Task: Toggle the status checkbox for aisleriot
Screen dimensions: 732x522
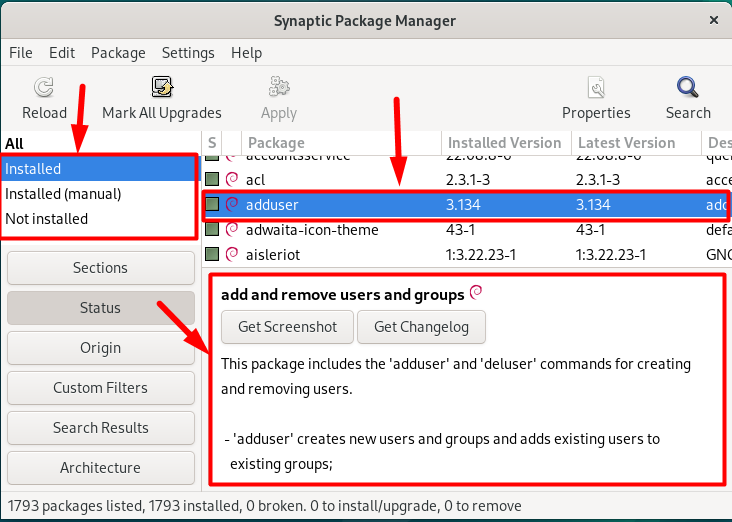Action: pos(212,254)
